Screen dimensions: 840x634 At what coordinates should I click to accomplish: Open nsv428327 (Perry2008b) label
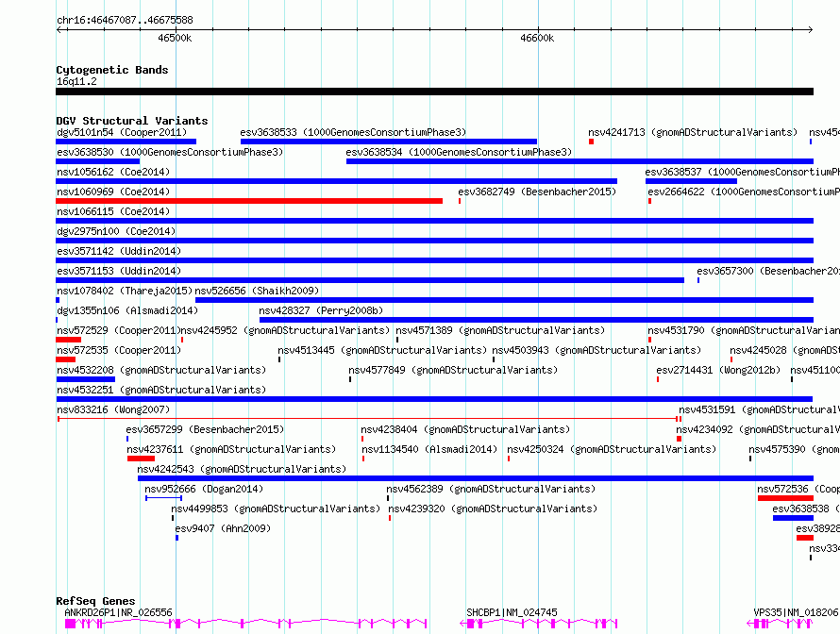321,310
